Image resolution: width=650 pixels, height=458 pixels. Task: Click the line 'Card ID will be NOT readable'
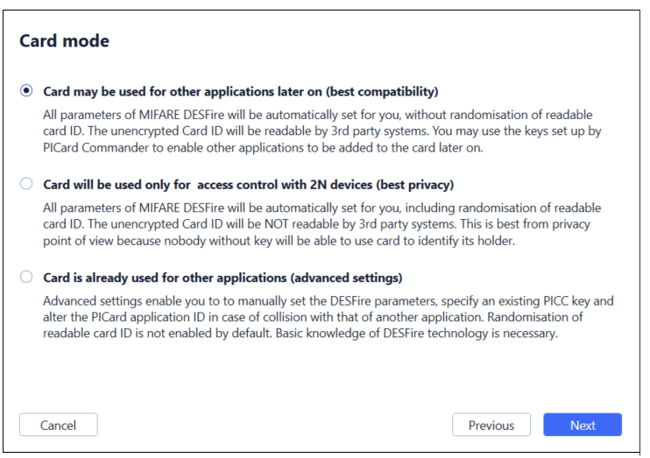tap(316, 224)
